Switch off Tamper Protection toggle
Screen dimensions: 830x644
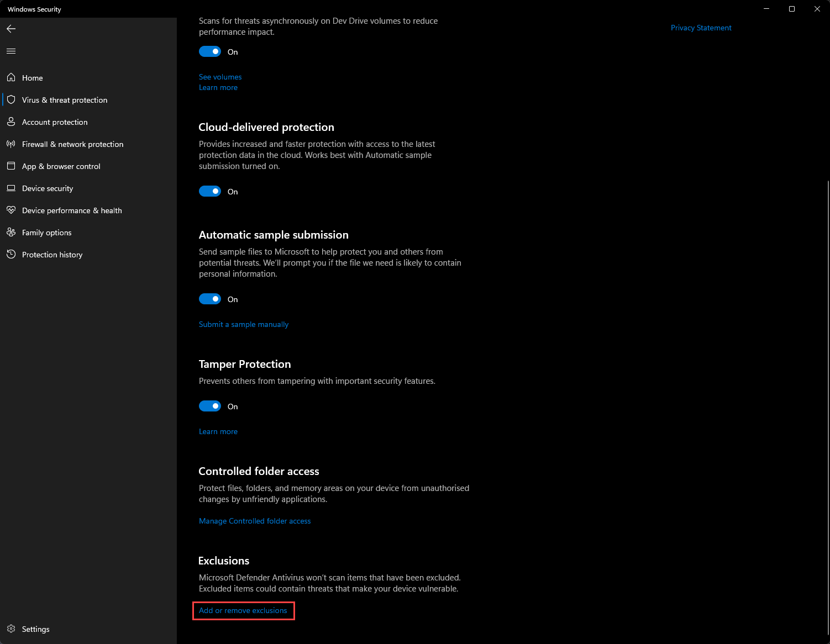(x=210, y=406)
